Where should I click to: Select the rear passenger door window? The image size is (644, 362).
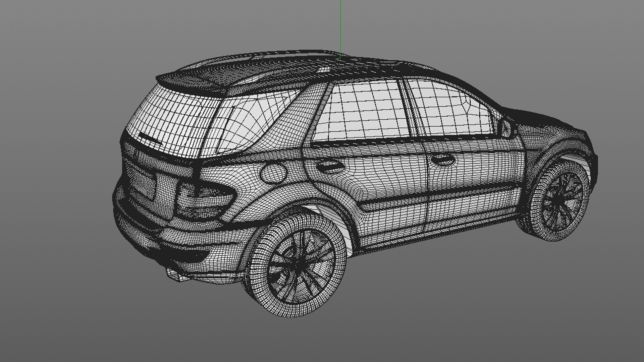click(x=362, y=111)
